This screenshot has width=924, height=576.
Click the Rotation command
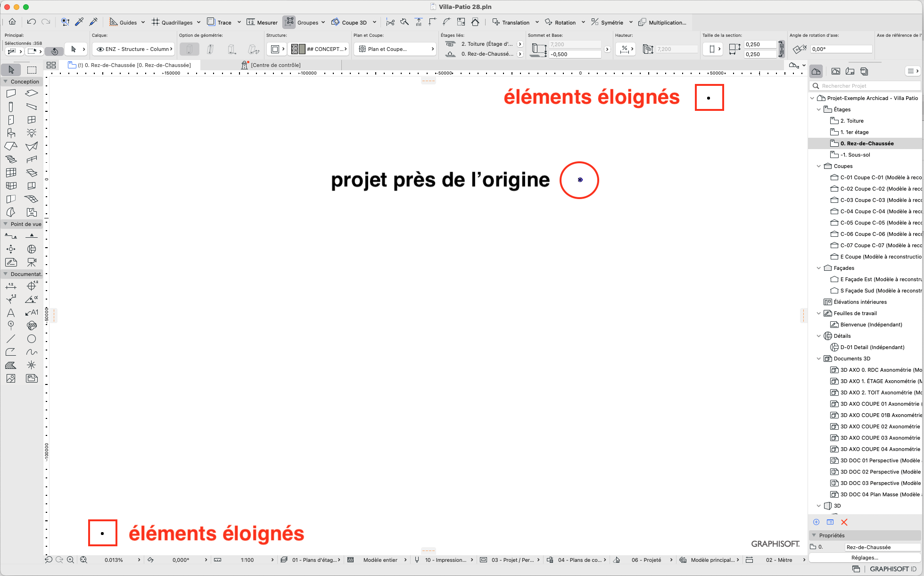(560, 22)
